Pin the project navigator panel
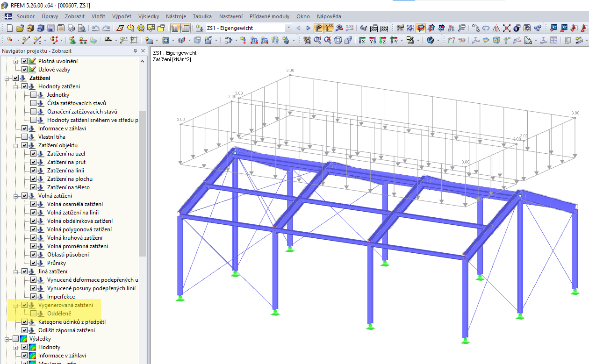The width and height of the screenshot is (589, 364). 135,51
